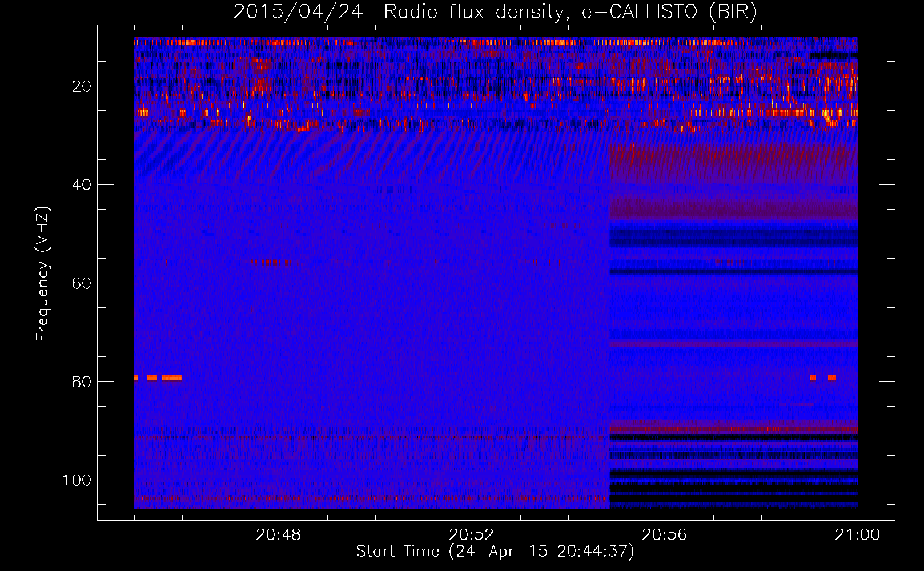This screenshot has width=924, height=571.
Task: Click the 20:56 time tick label
Action: (x=664, y=535)
